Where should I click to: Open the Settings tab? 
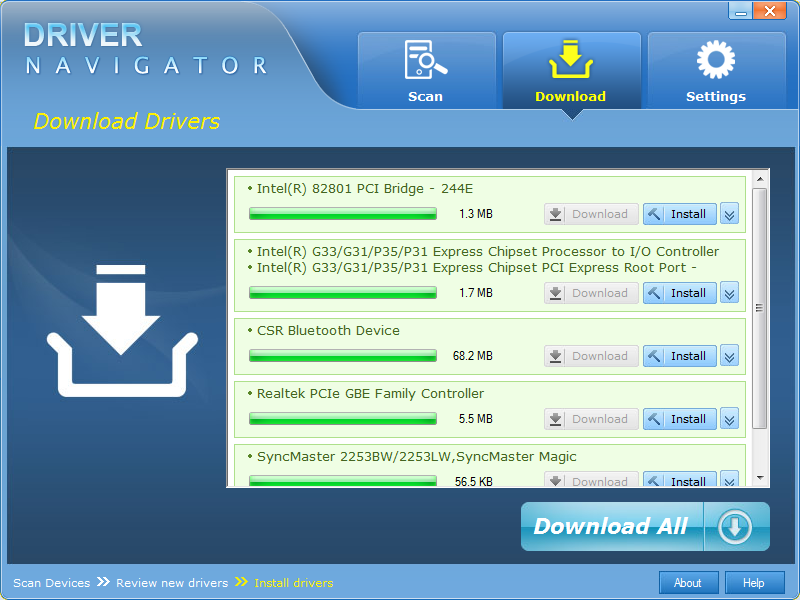(x=716, y=70)
